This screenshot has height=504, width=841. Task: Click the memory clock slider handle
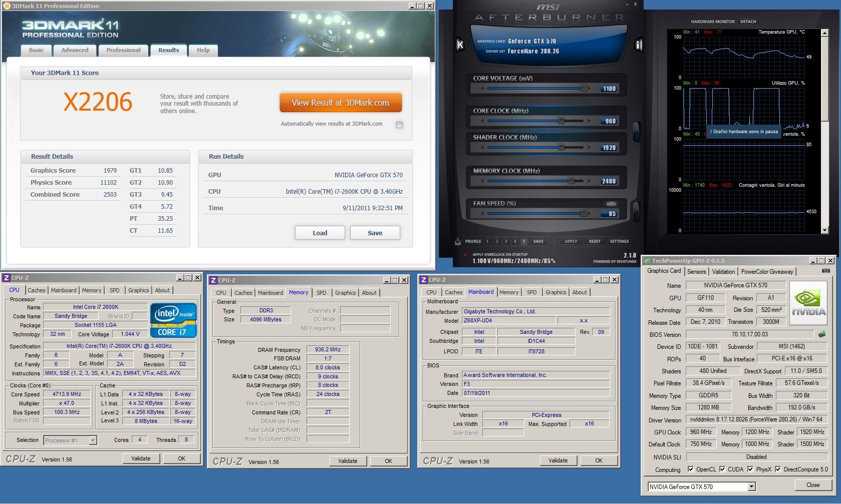pyautogui.click(x=571, y=181)
